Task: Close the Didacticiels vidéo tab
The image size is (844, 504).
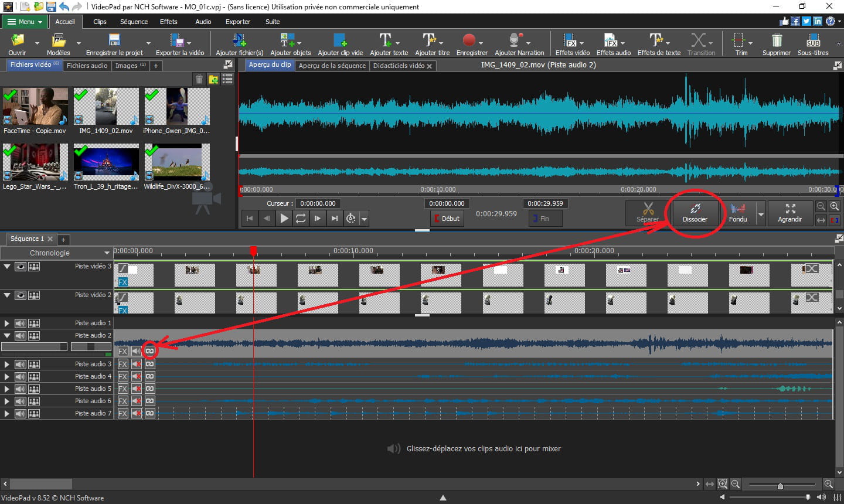Action: click(x=429, y=66)
